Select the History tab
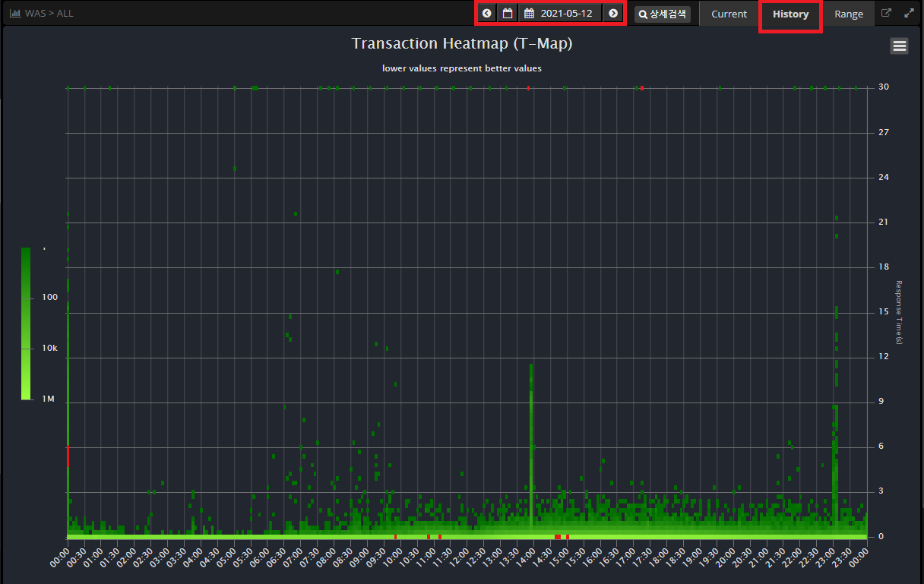 (790, 14)
